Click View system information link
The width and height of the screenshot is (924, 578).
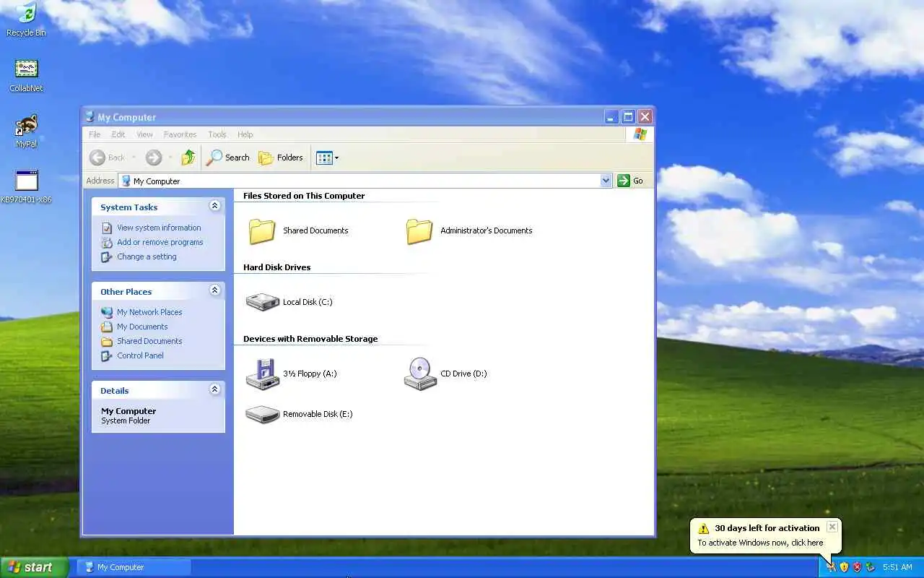tap(159, 228)
